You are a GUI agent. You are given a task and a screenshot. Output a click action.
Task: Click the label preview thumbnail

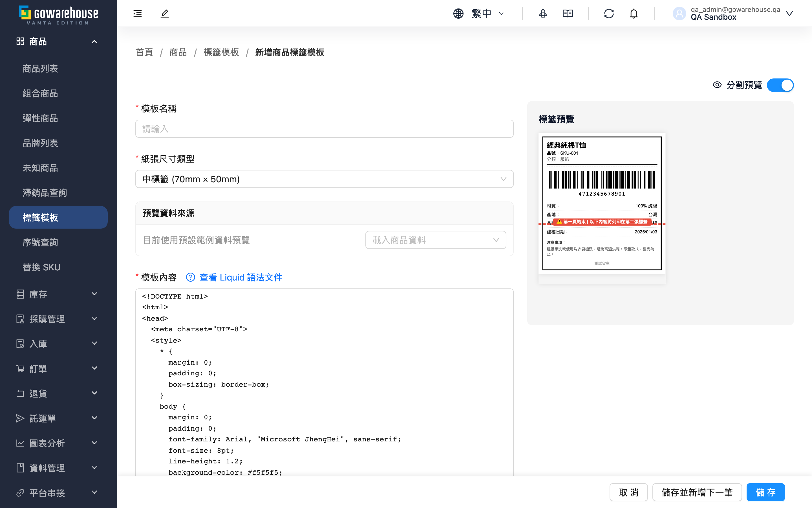click(602, 203)
